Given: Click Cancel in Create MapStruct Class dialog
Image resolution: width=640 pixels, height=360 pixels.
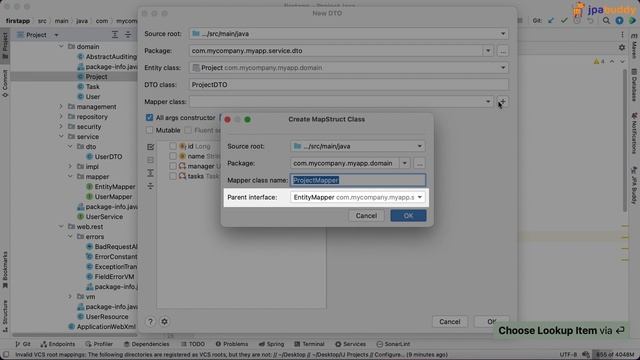Looking at the screenshot, I should pyautogui.click(x=366, y=216).
